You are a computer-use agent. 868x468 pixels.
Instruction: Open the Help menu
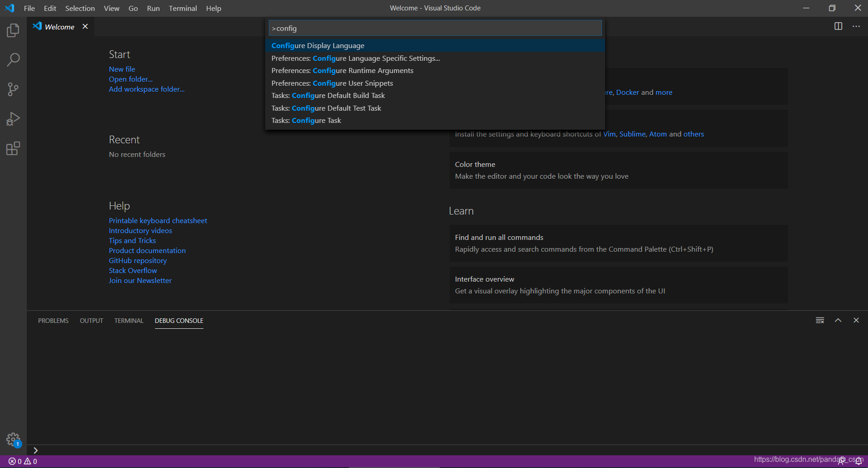[x=213, y=8]
